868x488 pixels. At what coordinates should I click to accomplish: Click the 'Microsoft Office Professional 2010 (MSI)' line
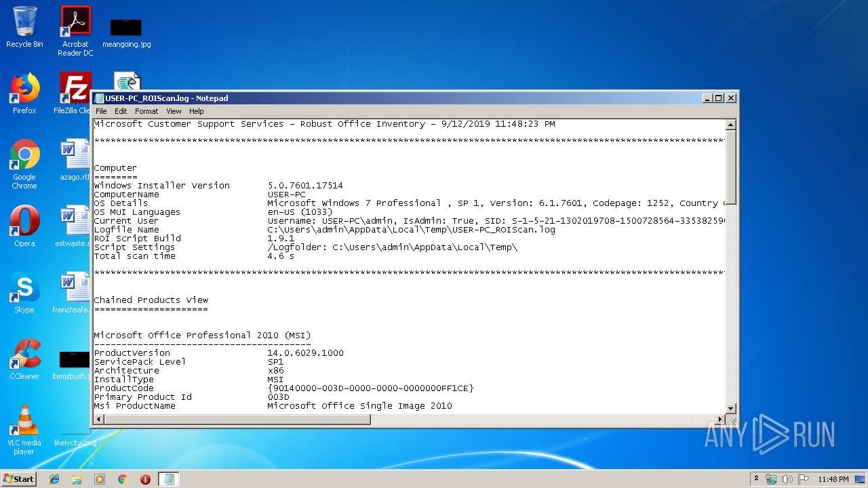pos(202,335)
